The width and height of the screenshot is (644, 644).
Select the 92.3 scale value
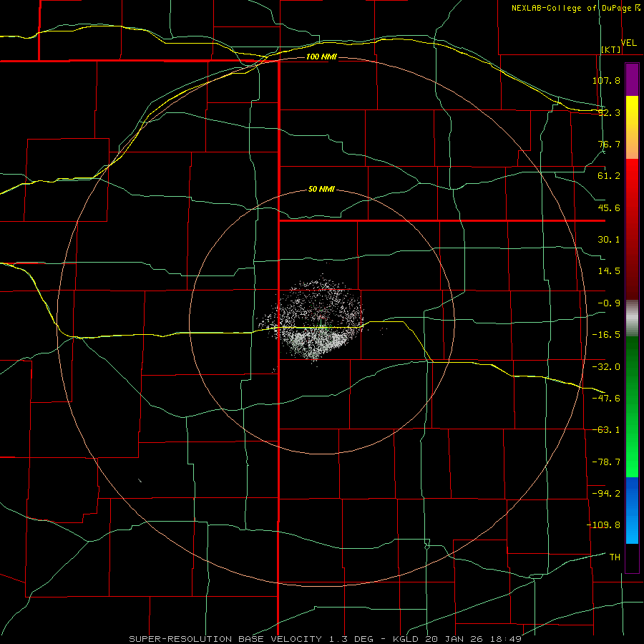[x=609, y=112]
